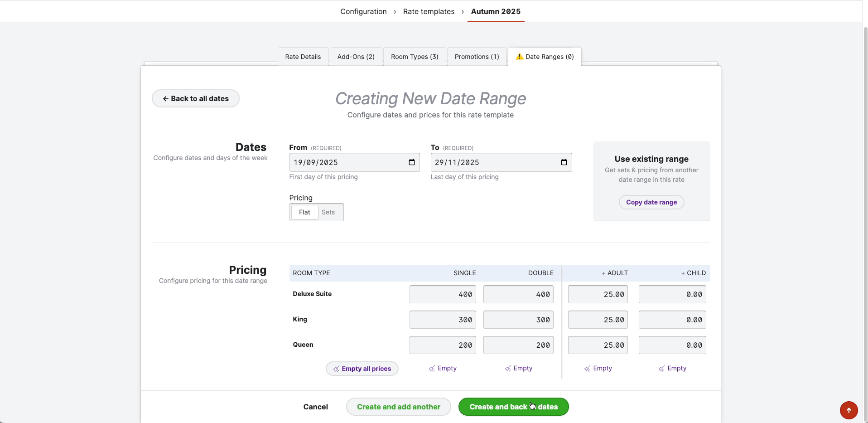
Task: Empty the Single column prices
Action: [443, 368]
